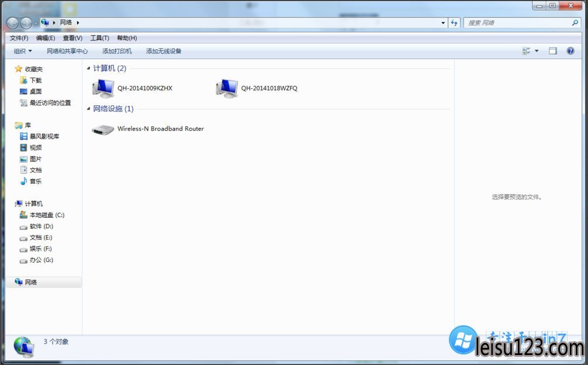
Task: Collapse the 网络设施 (1) group
Action: 88,109
